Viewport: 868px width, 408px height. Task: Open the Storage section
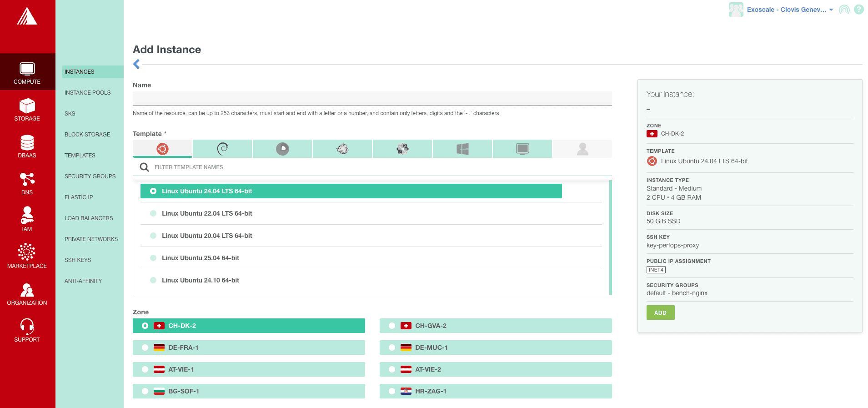click(27, 110)
